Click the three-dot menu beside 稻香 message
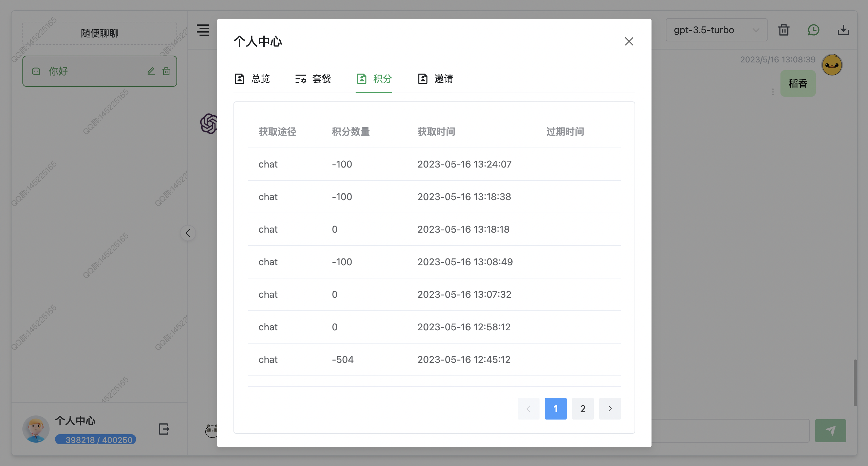The width and height of the screenshot is (868, 466). pos(773,92)
